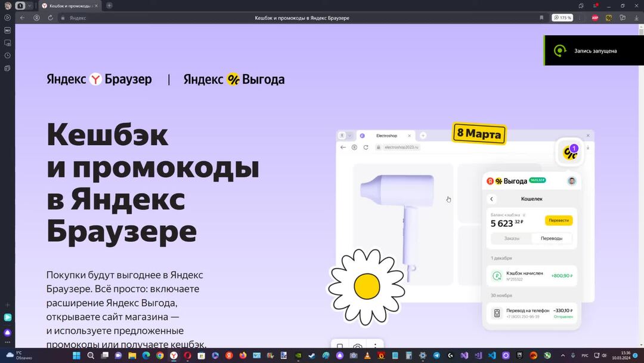The height and width of the screenshot is (363, 644).
Task: Open VLC media player from taskbar
Action: [367, 356]
